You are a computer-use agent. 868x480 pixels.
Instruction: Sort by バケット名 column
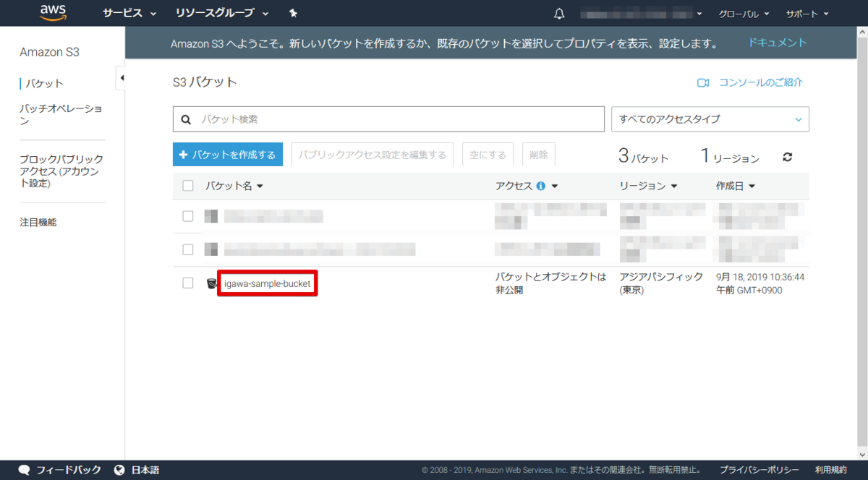coord(234,186)
